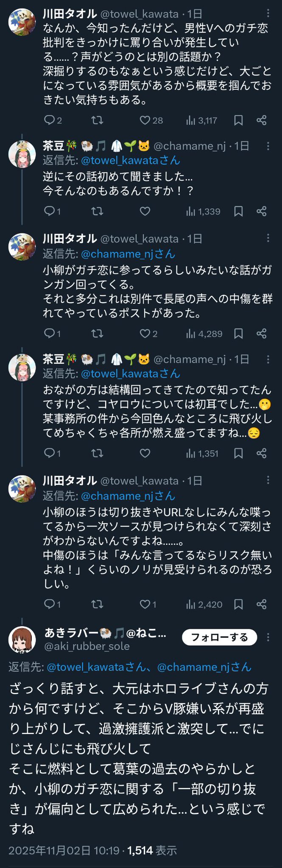282x868 pixels.
Task: Open @aki_rubber_sole handle
Action: point(87,646)
